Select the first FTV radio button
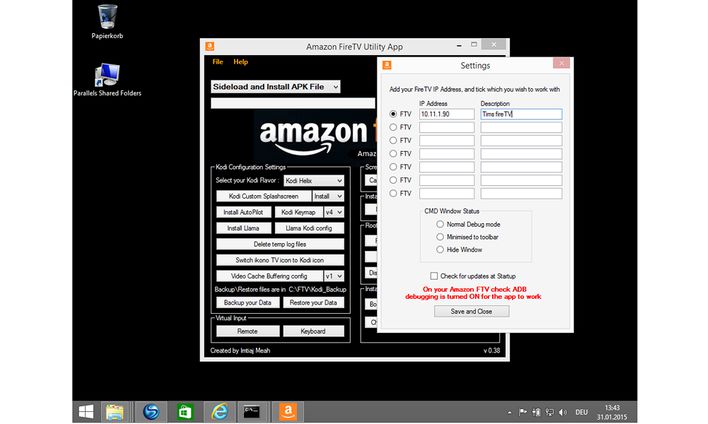The height and width of the screenshot is (424, 708). click(393, 114)
